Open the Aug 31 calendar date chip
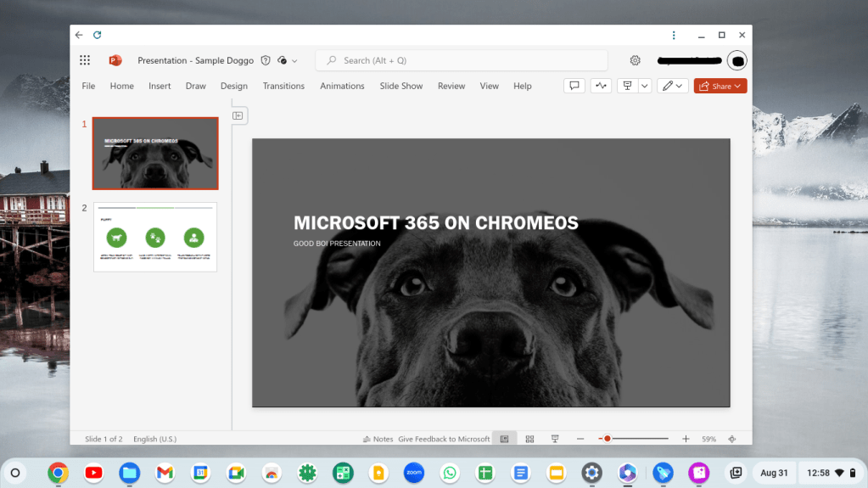 [x=774, y=473]
